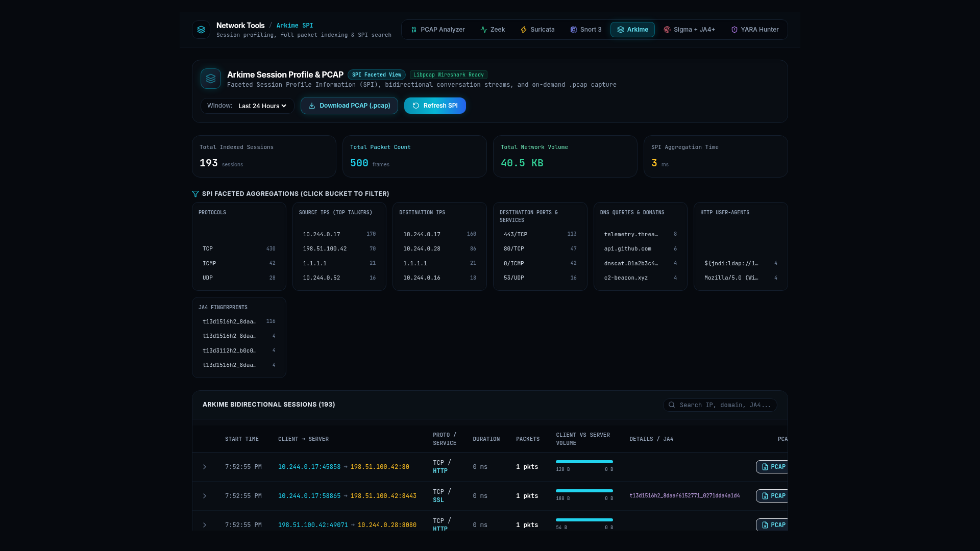The image size is (980, 551).
Task: Expand session row 10.244.0.17:45858
Action: [x=205, y=467]
